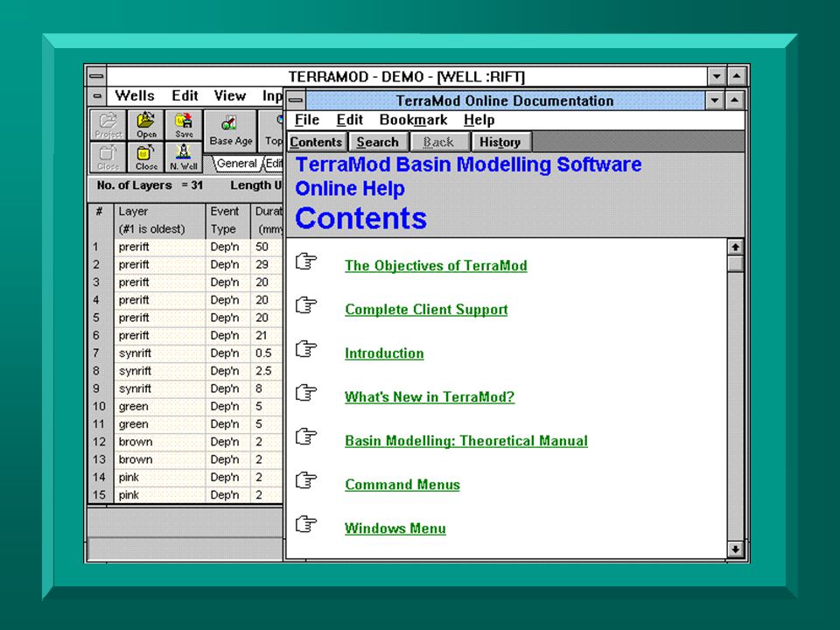Open the Wells menu

(x=135, y=96)
